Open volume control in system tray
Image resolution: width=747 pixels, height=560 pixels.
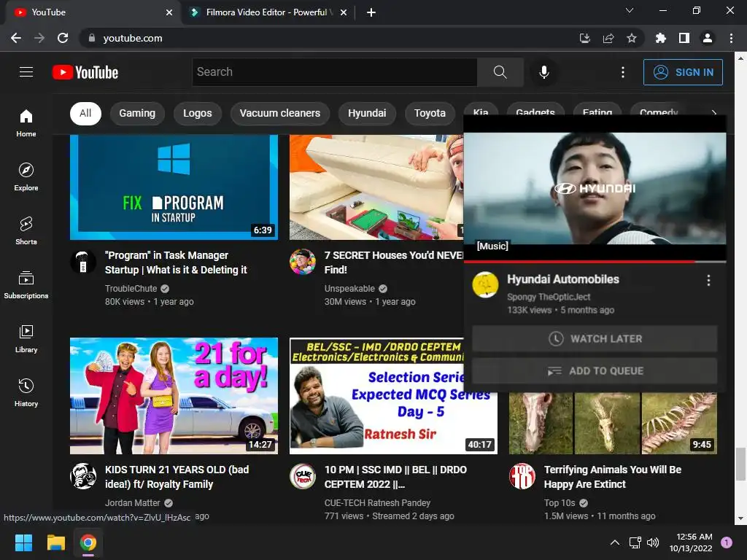point(653,542)
